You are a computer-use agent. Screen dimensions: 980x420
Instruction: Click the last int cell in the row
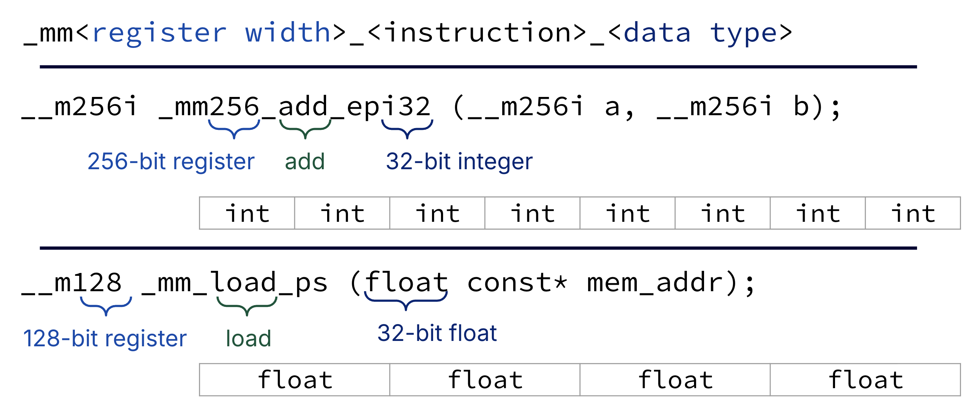tap(913, 213)
